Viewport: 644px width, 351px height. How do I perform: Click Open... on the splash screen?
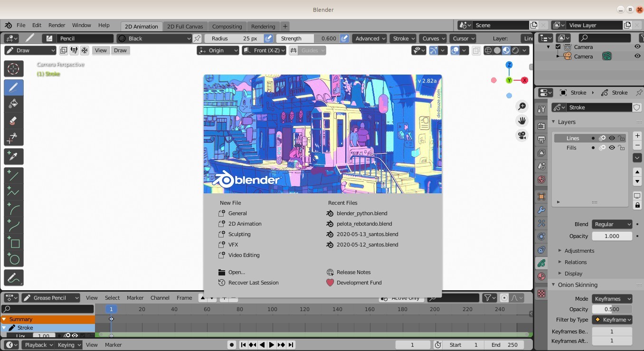click(x=237, y=272)
